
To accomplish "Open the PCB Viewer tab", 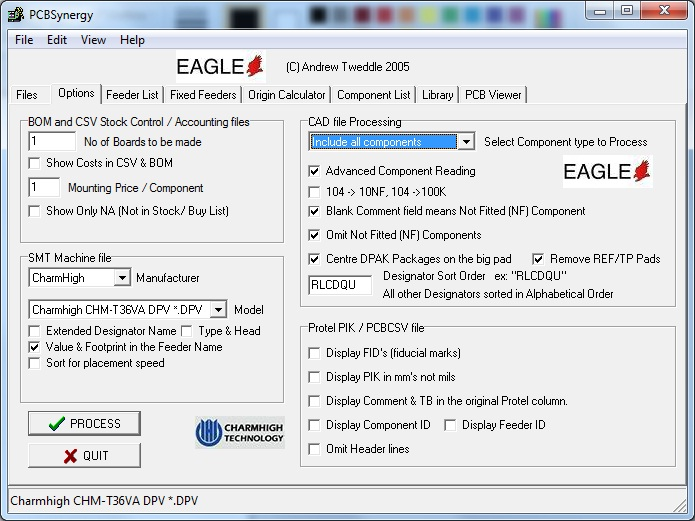I will [493, 95].
